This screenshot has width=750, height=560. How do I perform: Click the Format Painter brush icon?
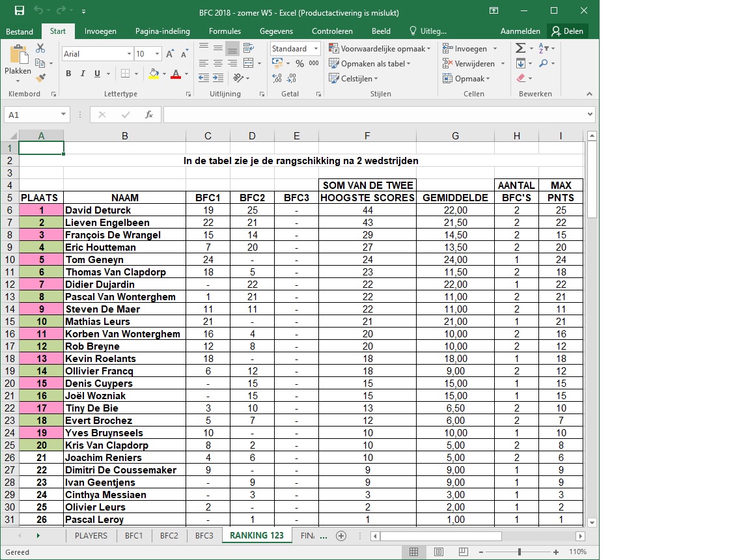tap(40, 77)
